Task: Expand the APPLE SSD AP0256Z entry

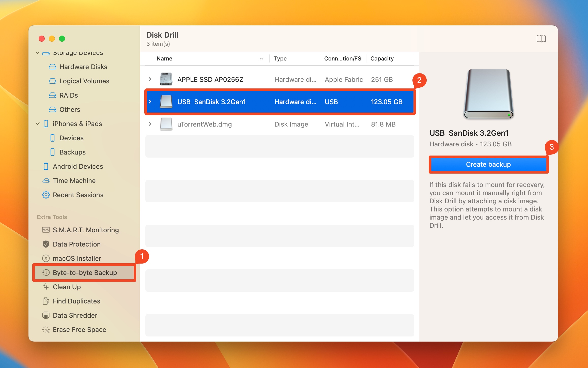Action: [x=150, y=79]
